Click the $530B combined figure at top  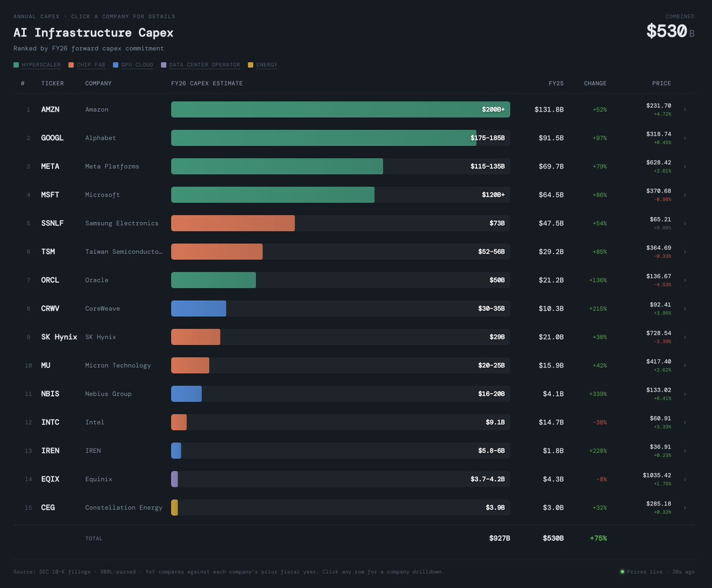pos(670,31)
